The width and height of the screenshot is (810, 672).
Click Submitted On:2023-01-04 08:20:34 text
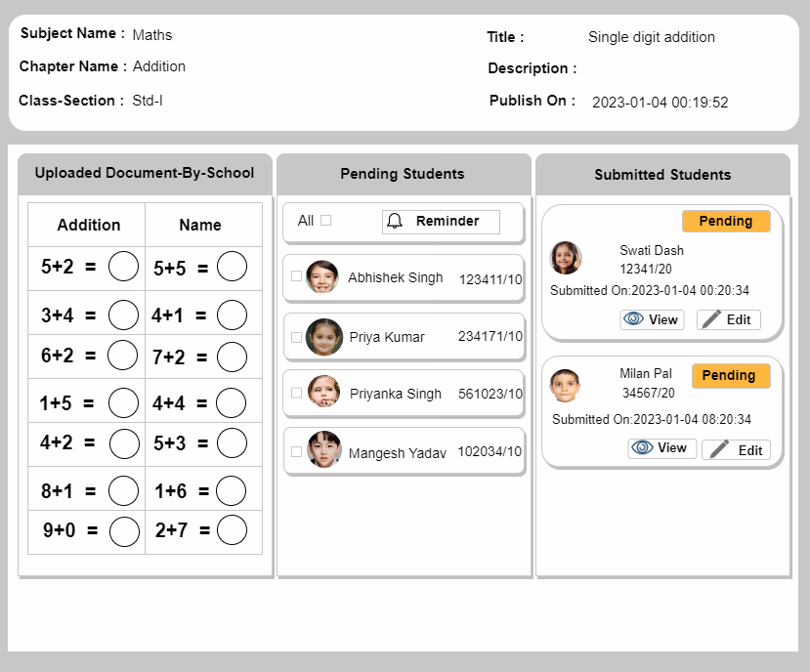tap(652, 419)
